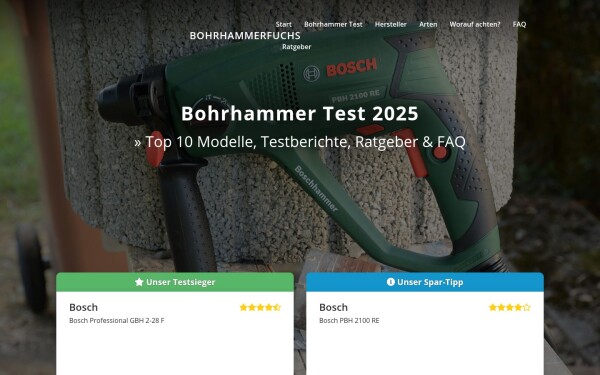Image resolution: width=600 pixels, height=375 pixels.
Task: Click the Bosch heading in the Spar-Tipp card
Action: [x=333, y=307]
